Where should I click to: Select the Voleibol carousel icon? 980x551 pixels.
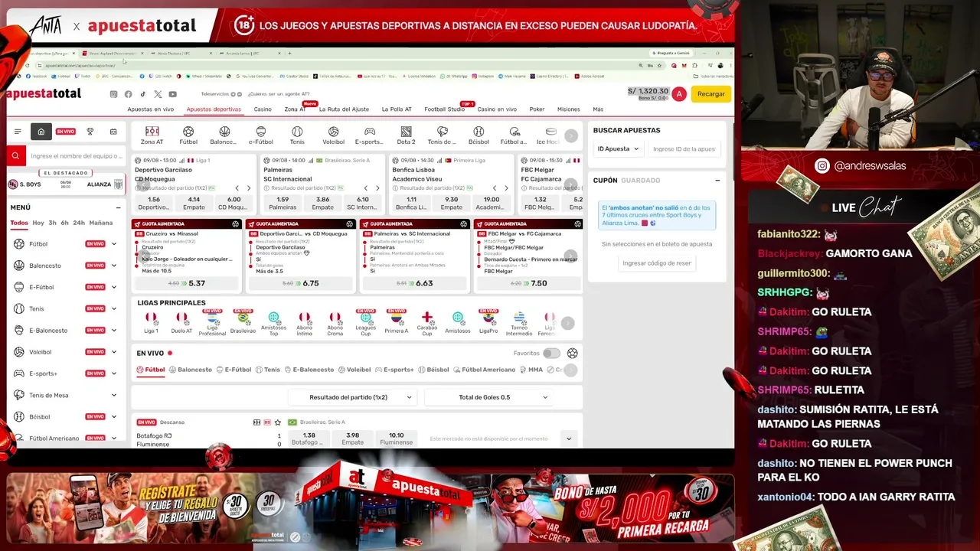tap(333, 135)
